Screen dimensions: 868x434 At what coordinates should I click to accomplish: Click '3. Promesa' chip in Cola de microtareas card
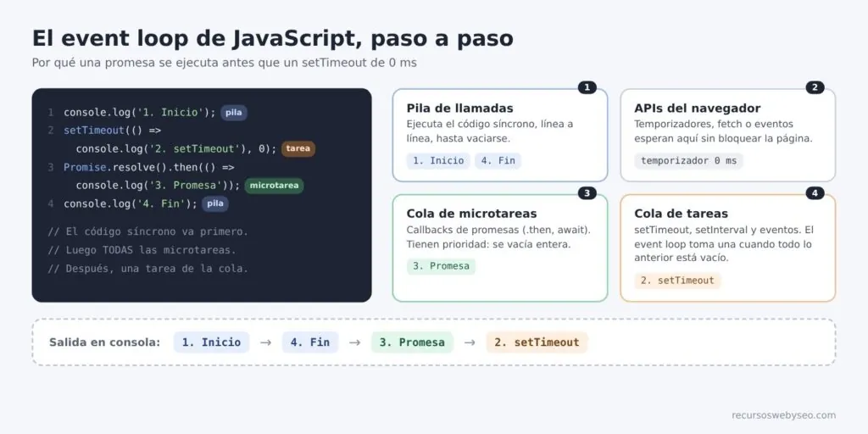(x=441, y=266)
